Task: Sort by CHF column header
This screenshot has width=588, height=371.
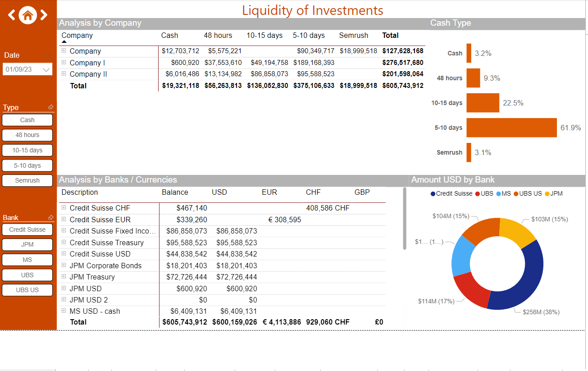Action: pyautogui.click(x=313, y=192)
